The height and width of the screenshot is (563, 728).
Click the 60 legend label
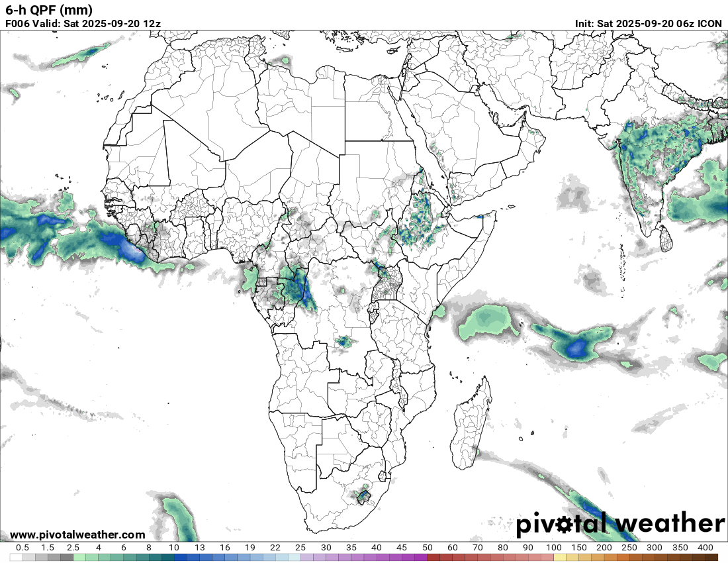tap(452, 548)
